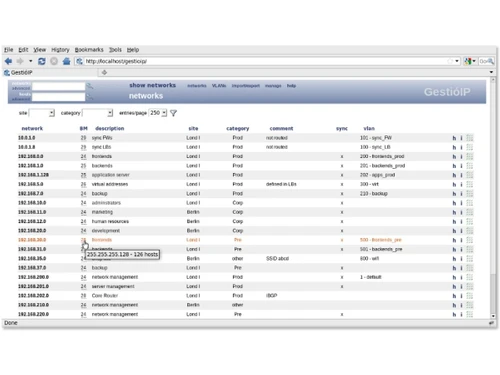Click the browser Forward arrow
This screenshot has width=500, height=375.
[20, 61]
